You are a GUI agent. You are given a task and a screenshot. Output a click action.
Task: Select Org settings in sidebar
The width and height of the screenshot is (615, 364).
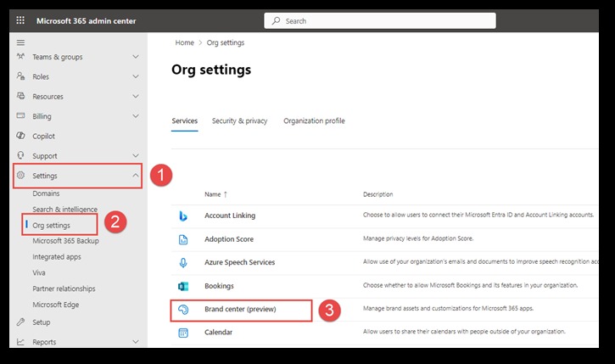click(52, 225)
